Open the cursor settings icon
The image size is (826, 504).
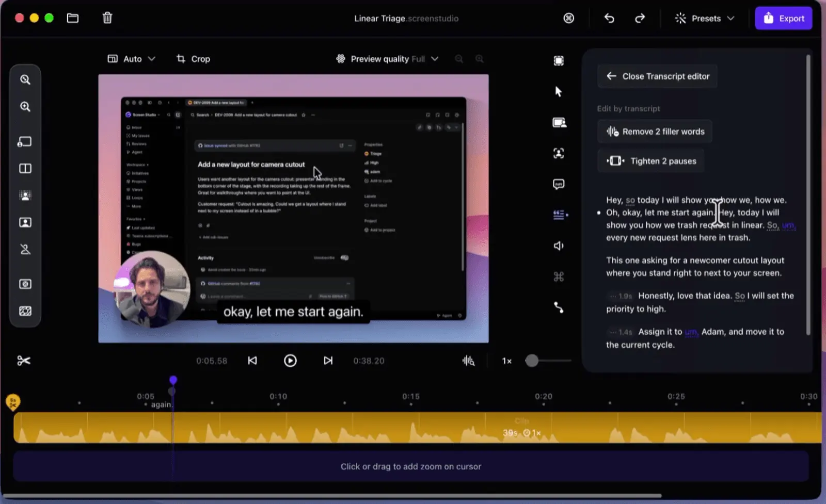pyautogui.click(x=559, y=91)
